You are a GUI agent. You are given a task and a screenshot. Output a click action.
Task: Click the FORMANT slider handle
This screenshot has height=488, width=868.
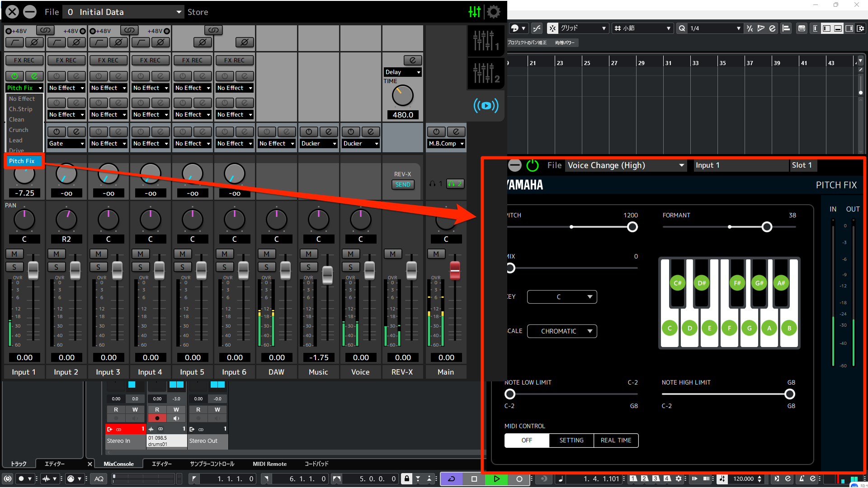tap(767, 227)
